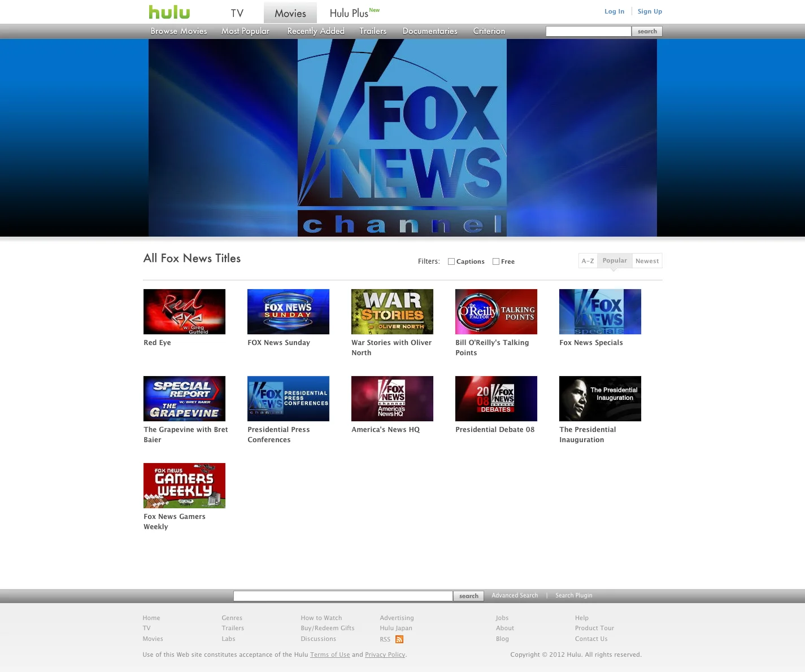Open footer Jobs link

pyautogui.click(x=502, y=618)
